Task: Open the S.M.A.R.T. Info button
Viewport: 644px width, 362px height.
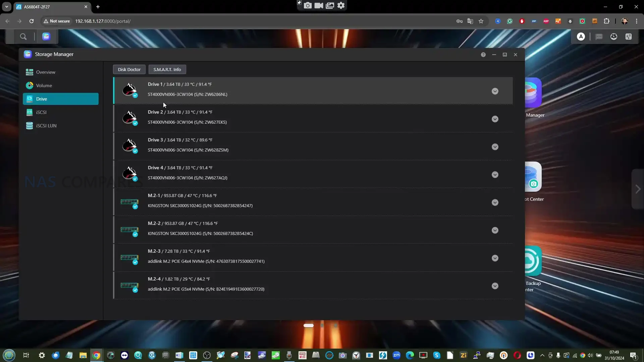Action: (x=167, y=69)
